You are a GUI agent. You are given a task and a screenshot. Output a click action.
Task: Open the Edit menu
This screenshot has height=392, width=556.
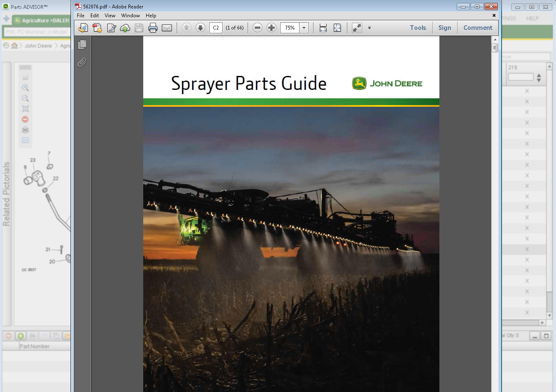[x=95, y=16]
